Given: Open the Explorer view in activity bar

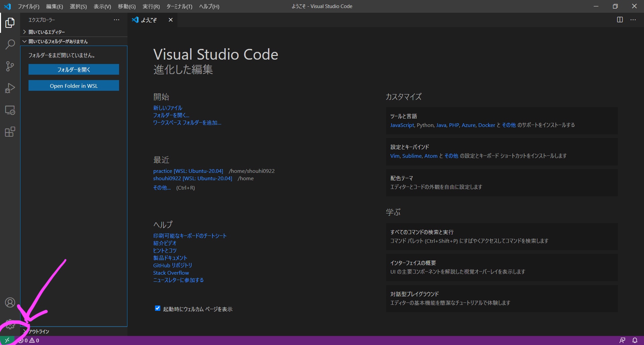Looking at the screenshot, I should 10,23.
